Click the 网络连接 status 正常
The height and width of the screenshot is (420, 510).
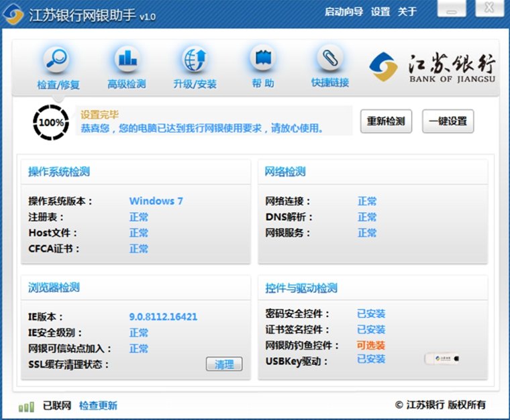click(367, 201)
